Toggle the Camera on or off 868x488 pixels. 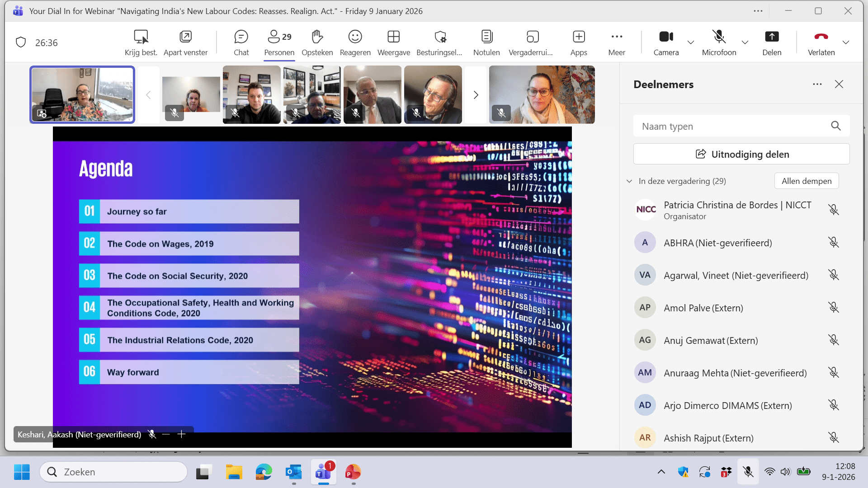[x=665, y=37]
